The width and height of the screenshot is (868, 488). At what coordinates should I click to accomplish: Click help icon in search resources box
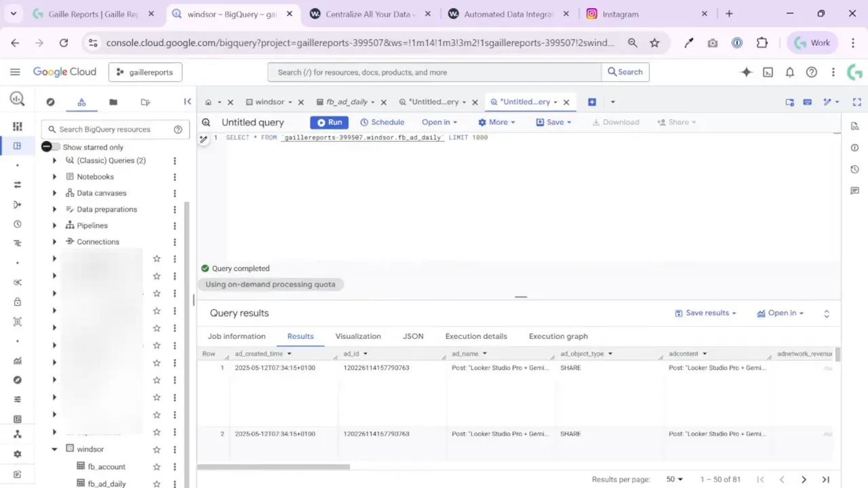(x=178, y=129)
